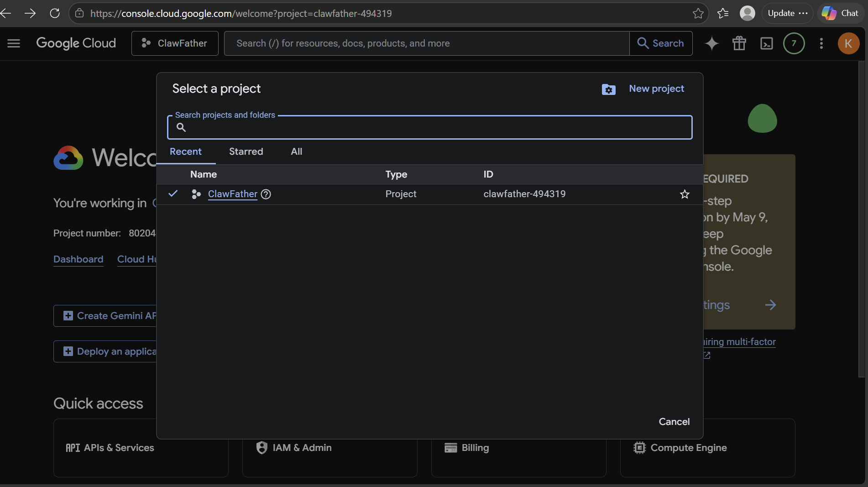Click the header Search button
Screen dimensions: 868x487
[x=661, y=43]
